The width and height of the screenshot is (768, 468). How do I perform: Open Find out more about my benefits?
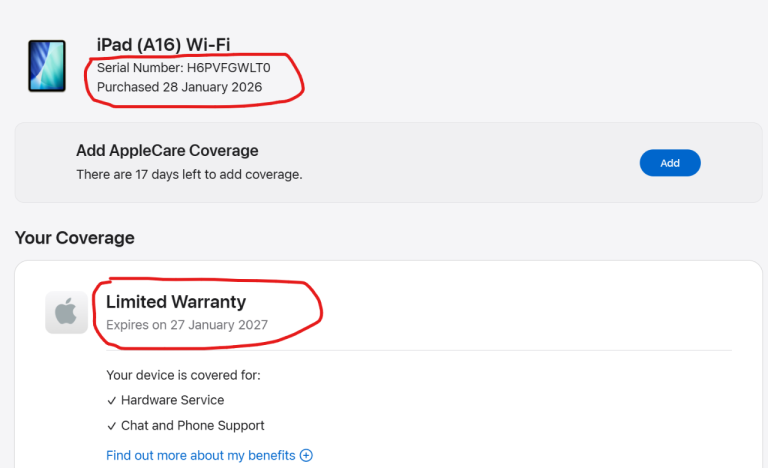point(201,455)
